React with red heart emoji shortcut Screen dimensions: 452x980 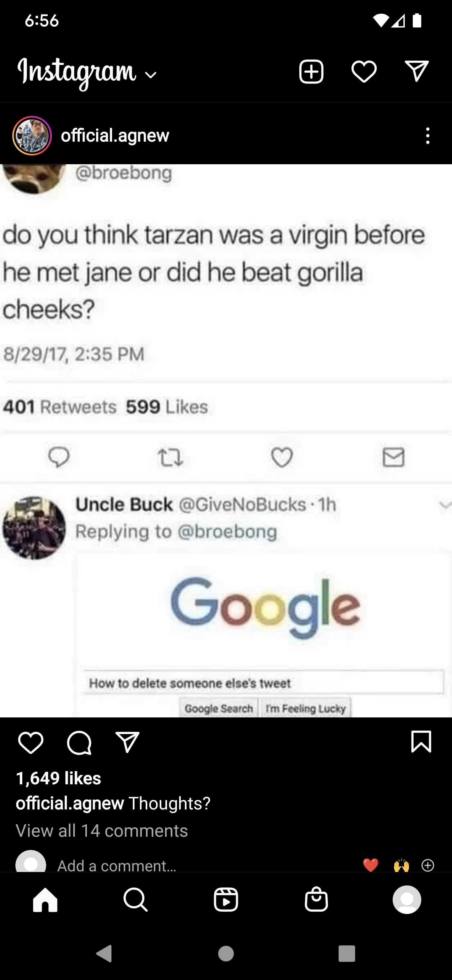click(371, 865)
